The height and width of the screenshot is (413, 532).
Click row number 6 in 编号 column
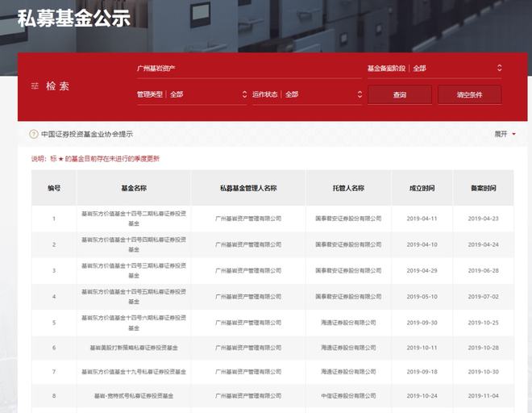54,348
